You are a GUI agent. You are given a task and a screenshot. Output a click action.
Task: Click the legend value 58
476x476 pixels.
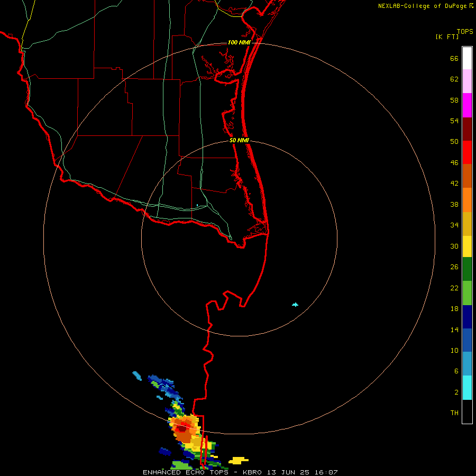[454, 100]
